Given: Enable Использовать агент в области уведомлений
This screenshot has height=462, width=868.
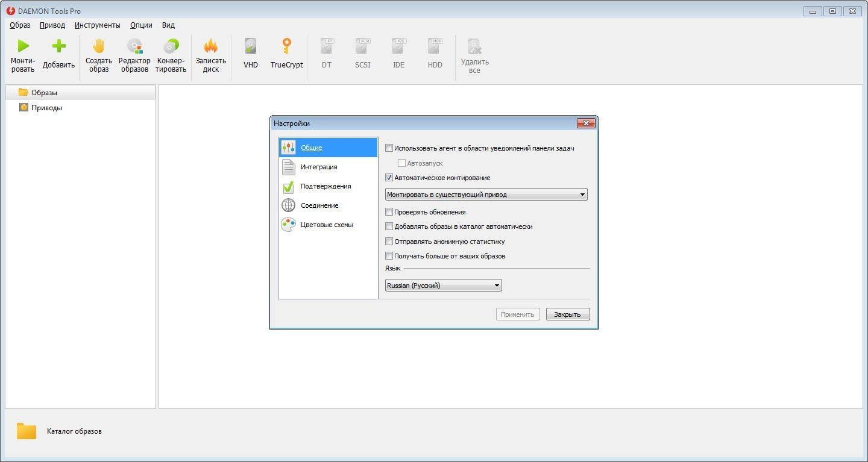Looking at the screenshot, I should pyautogui.click(x=389, y=148).
